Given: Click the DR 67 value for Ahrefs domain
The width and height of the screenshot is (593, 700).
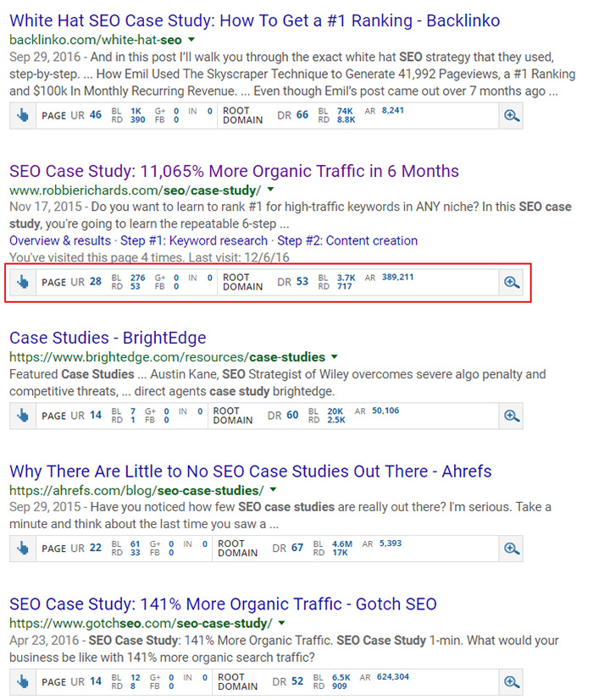Looking at the screenshot, I should (297, 548).
